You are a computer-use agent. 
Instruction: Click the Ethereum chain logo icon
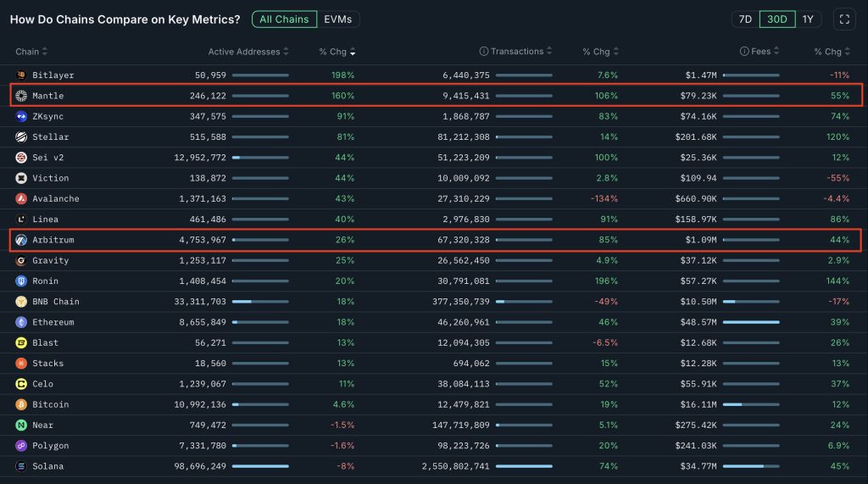click(x=21, y=322)
